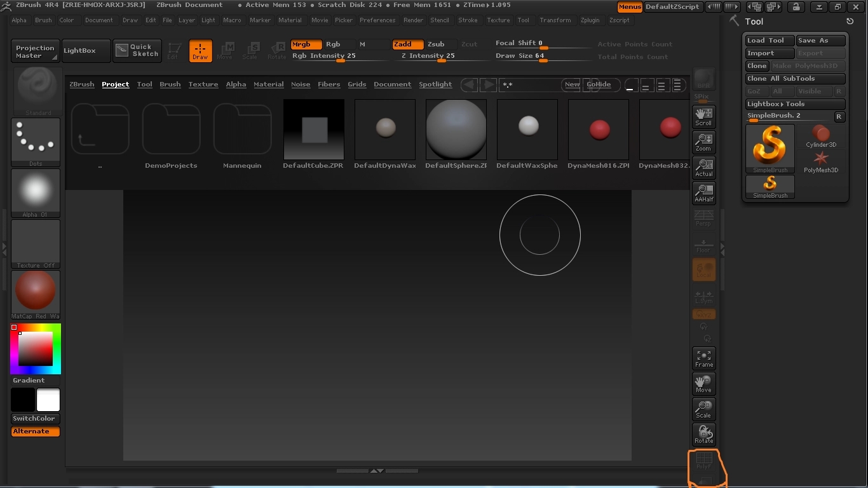Open the Alpha 01 selector
This screenshot has width=868, height=488.
coord(36,193)
